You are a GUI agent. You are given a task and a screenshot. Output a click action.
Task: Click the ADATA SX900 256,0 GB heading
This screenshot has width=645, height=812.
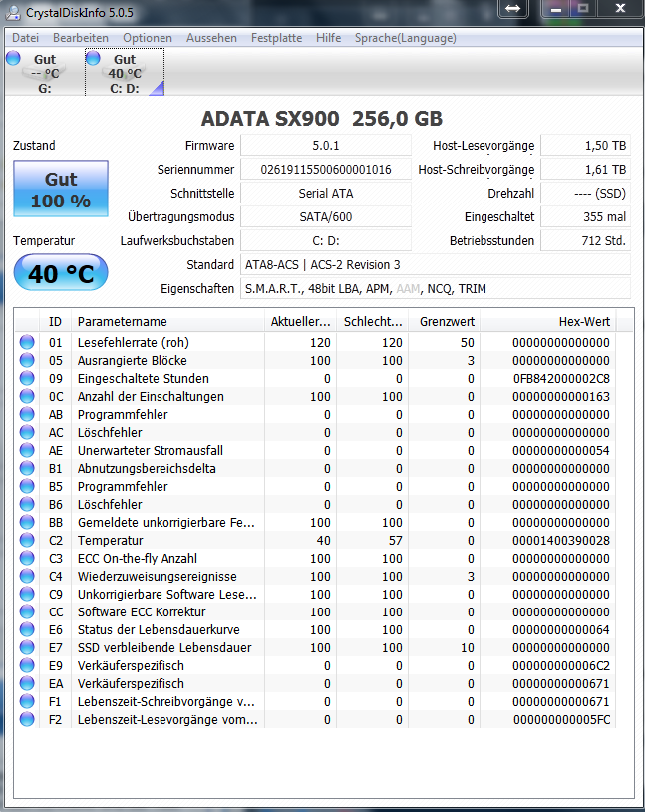tap(322, 119)
